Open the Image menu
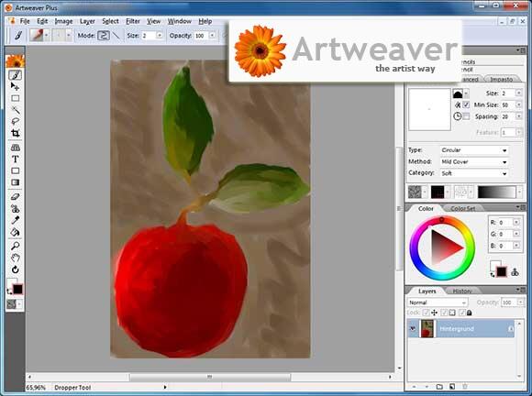Image resolution: width=532 pixels, height=396 pixels. (63, 21)
